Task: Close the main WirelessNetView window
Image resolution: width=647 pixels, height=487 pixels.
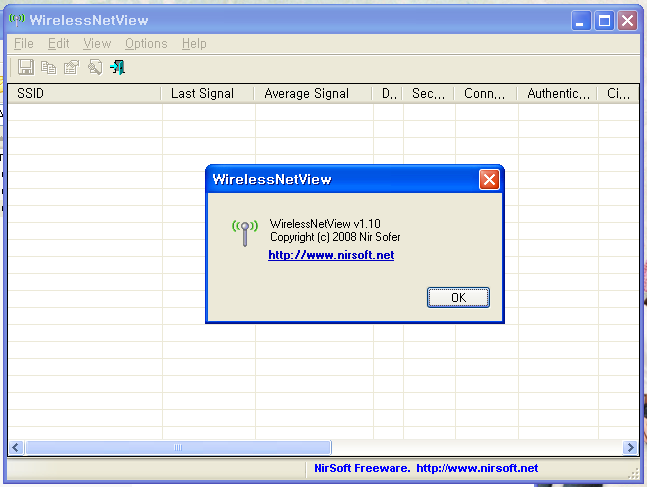Action: pos(627,21)
